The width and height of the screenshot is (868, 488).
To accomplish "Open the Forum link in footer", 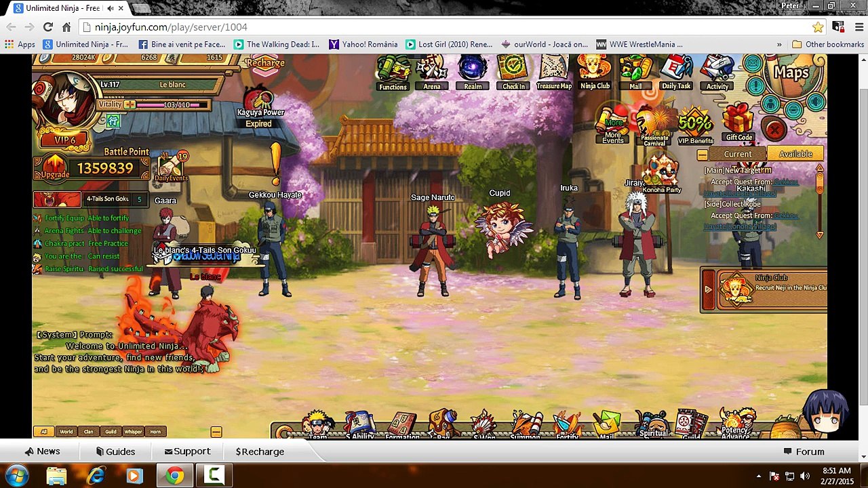I will [804, 451].
